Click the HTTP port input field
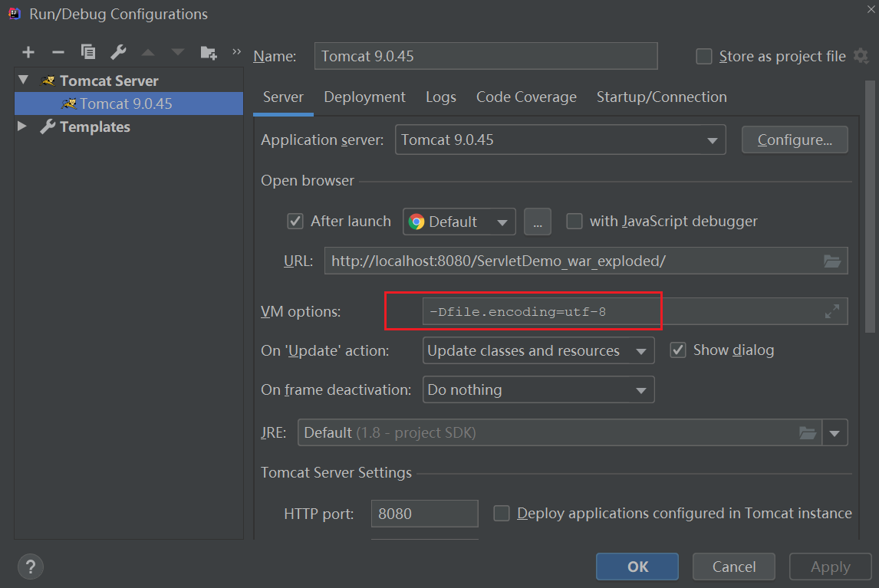Image resolution: width=879 pixels, height=588 pixels. [x=424, y=514]
